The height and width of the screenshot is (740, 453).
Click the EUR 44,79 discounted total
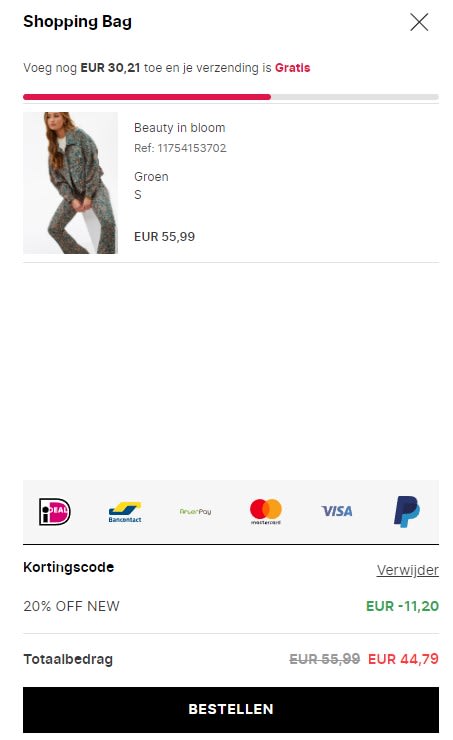[403, 659]
